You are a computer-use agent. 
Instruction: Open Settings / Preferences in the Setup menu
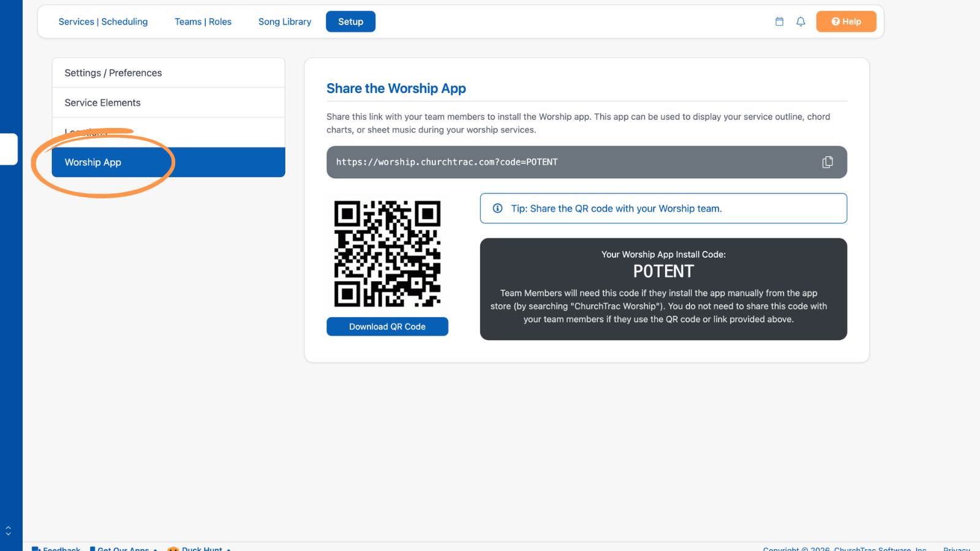[x=168, y=73]
